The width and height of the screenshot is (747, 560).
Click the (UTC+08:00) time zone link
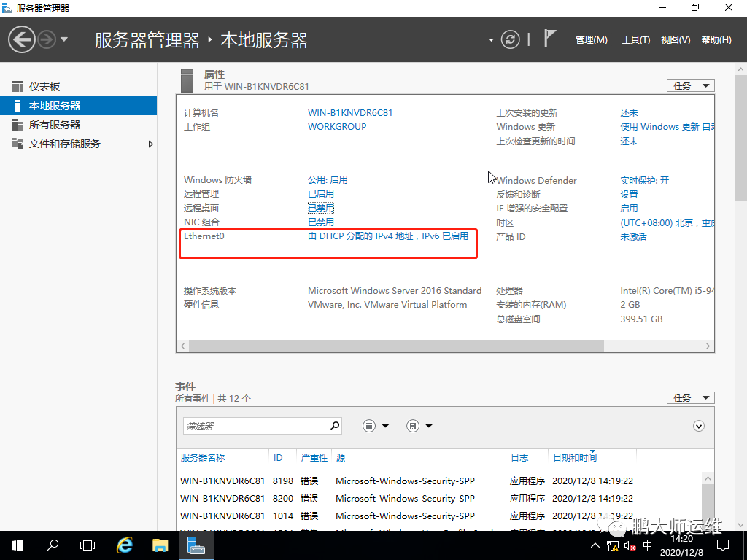[x=667, y=223]
